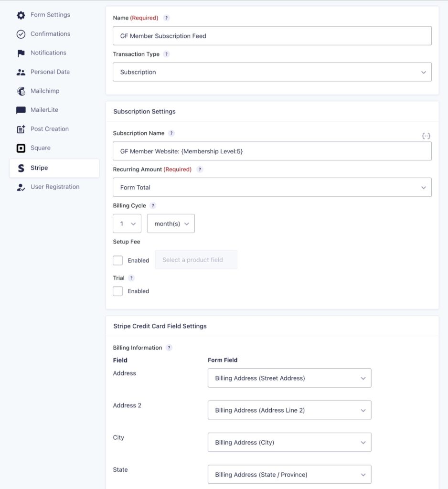
Task: Show help tooltip for Transaction Type
Action: pyautogui.click(x=167, y=54)
